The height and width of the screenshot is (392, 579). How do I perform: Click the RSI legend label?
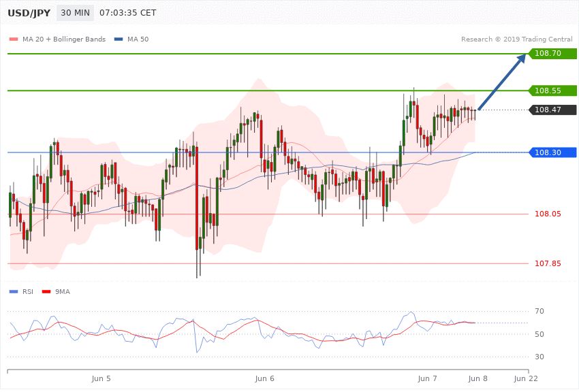pos(28,292)
